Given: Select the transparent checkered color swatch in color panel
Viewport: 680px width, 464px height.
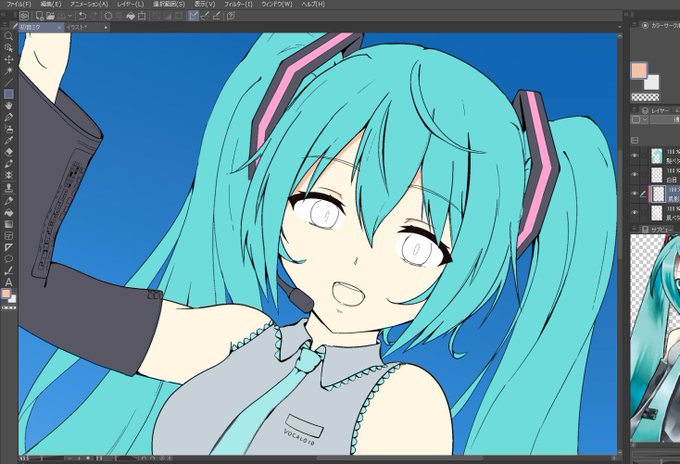Looking at the screenshot, I should coord(645,97).
